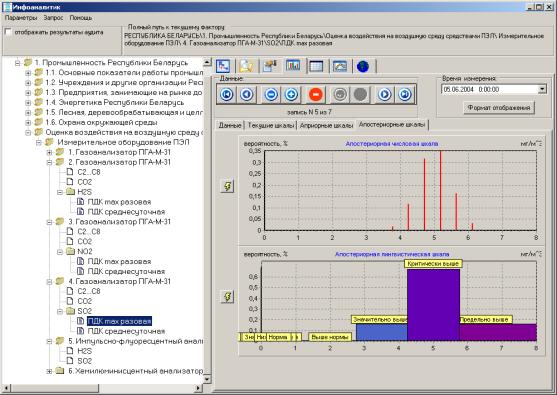The image size is (557, 395).
Task: Switch to the Данные tab
Action: 230,125
